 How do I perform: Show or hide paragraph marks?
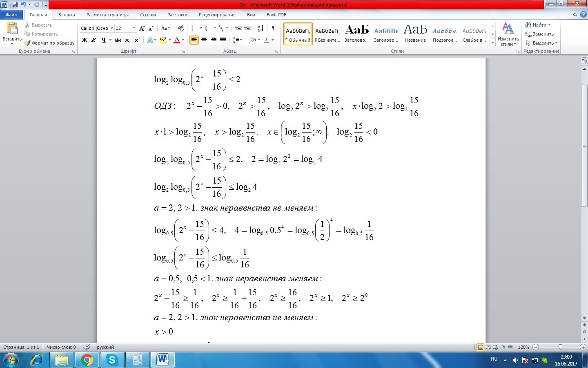point(274,28)
